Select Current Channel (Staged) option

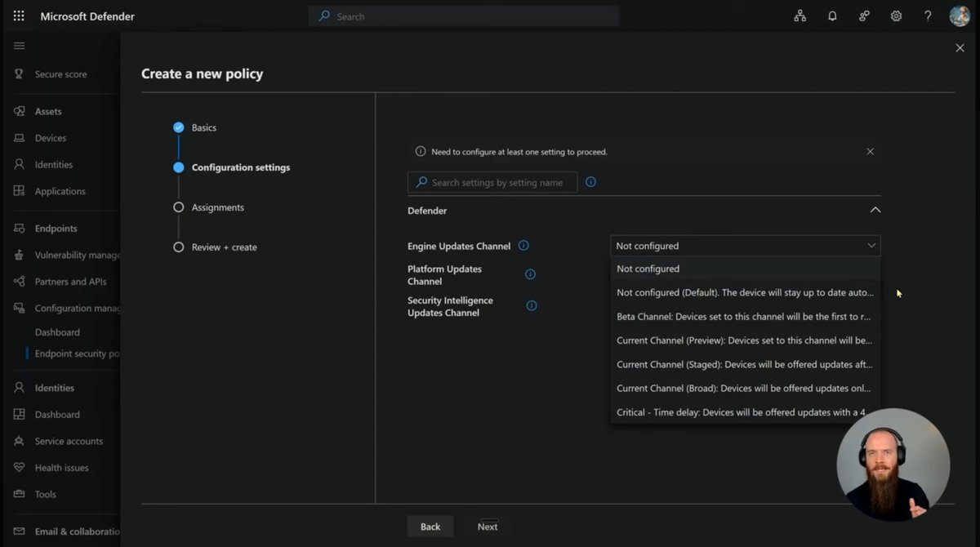point(745,365)
